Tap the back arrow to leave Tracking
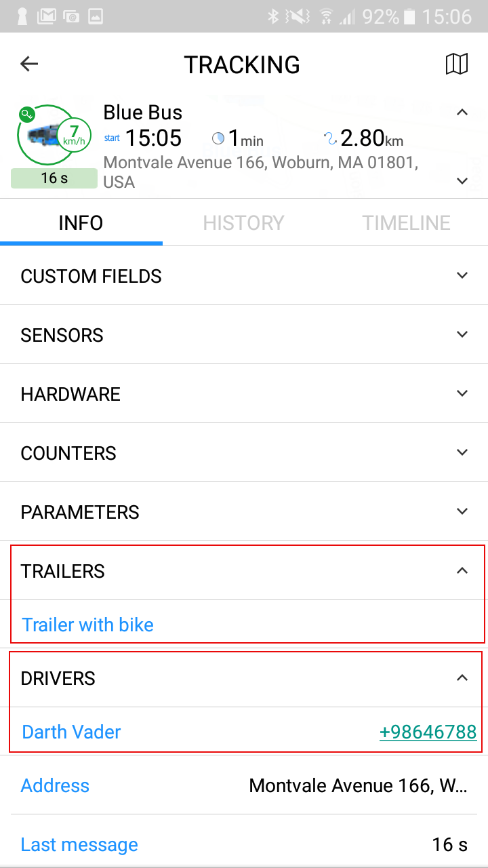Image resolution: width=488 pixels, height=868 pixels. 28,64
